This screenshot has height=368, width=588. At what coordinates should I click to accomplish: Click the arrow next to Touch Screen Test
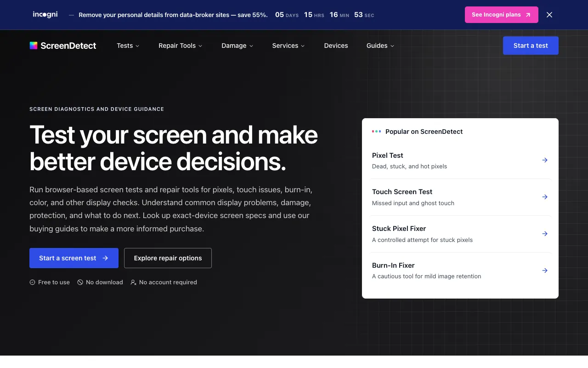[545, 197]
